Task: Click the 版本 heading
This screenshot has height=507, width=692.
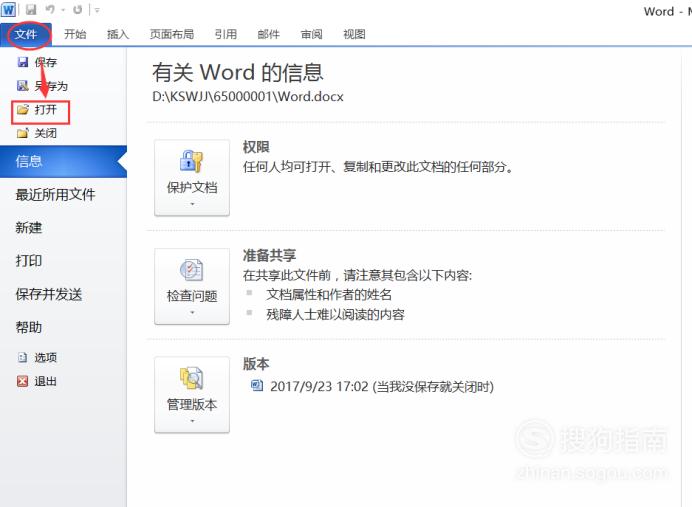Action: [x=256, y=364]
